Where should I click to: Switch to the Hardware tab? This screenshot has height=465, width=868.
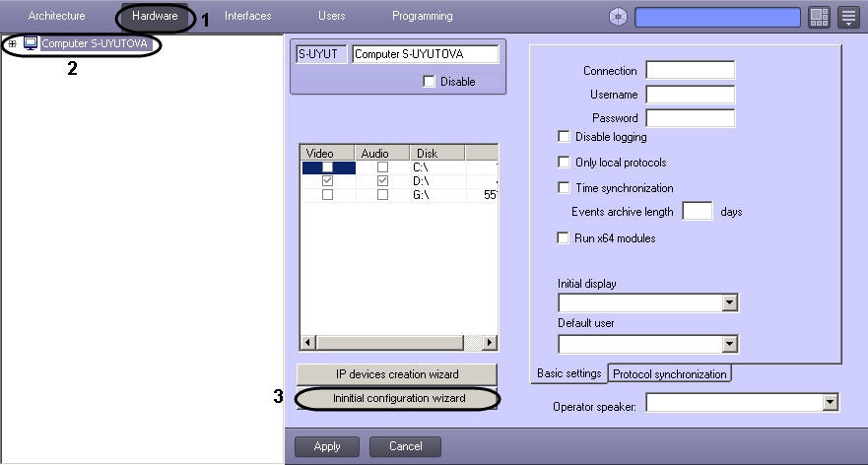[x=155, y=16]
